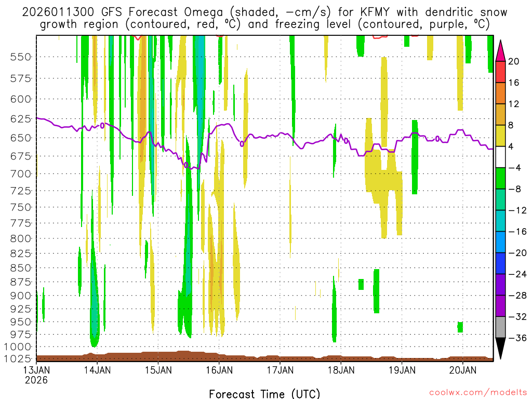Click the colorbar value label -36

point(517,338)
